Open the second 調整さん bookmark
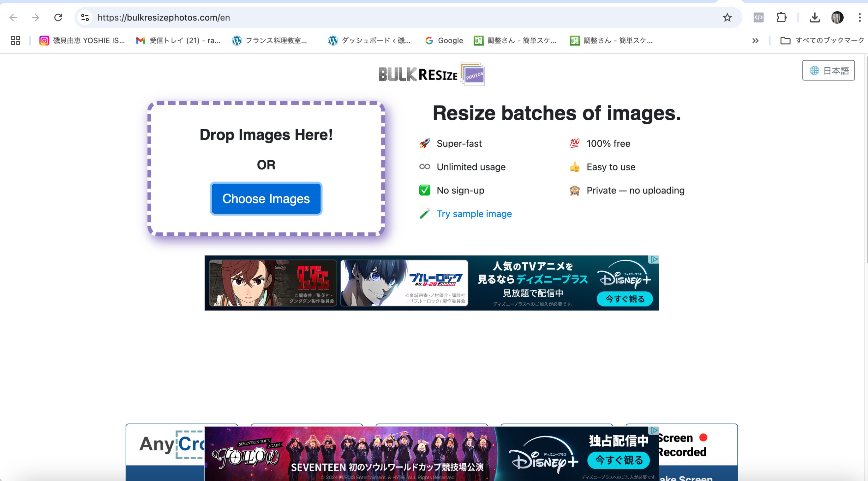 point(611,40)
